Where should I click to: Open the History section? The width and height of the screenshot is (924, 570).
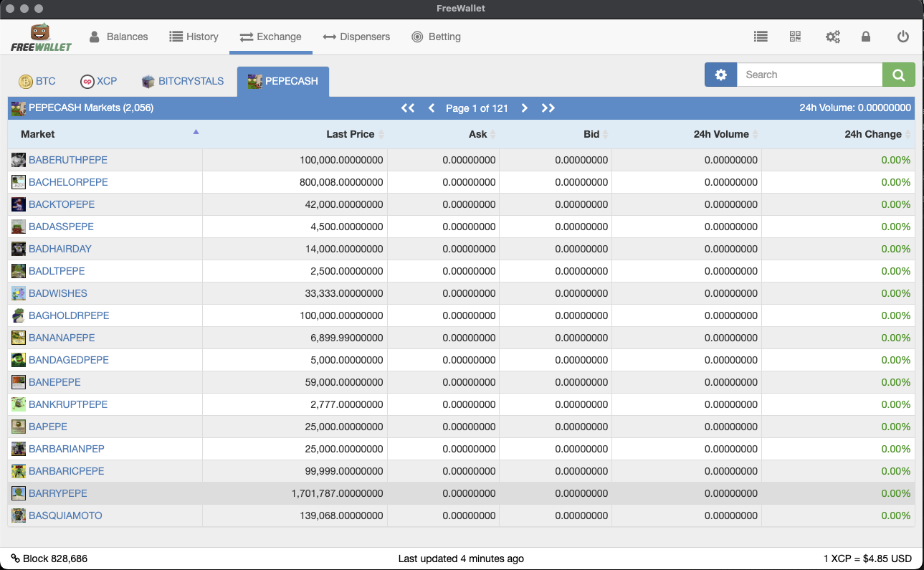tap(194, 37)
